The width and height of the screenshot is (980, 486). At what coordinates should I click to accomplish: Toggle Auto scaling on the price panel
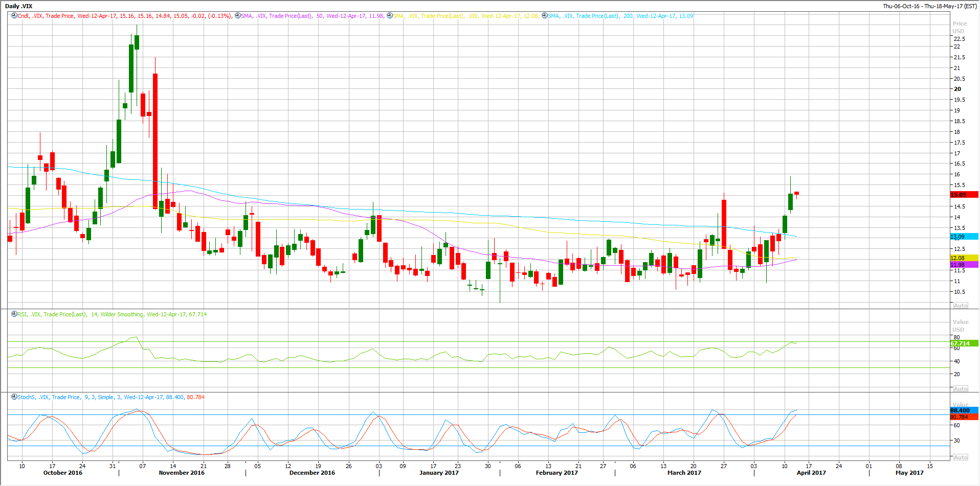(961, 306)
